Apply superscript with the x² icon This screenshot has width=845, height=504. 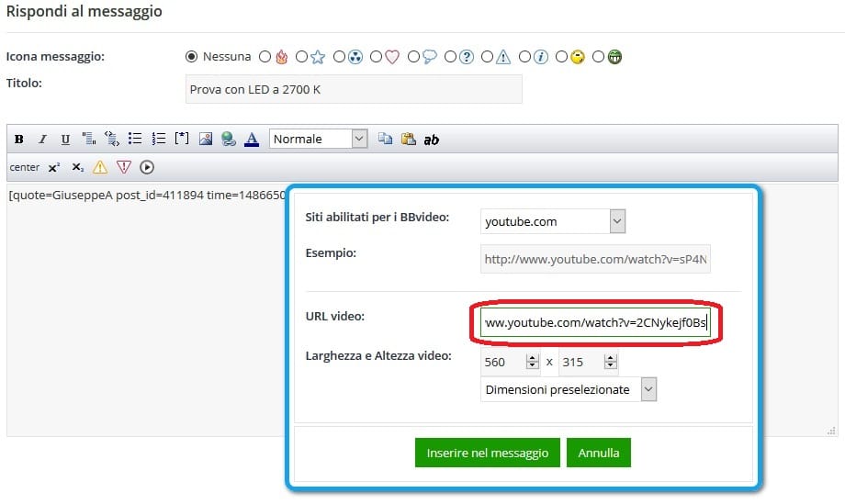pos(53,167)
